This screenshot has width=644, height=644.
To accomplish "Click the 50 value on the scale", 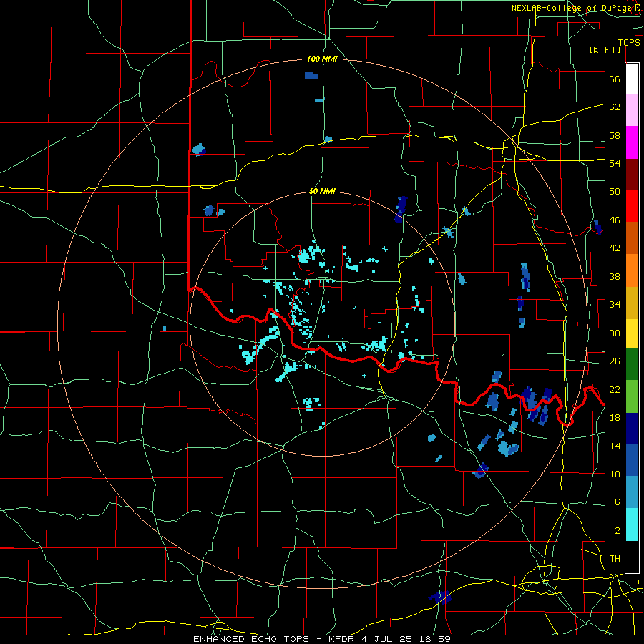I will tap(615, 191).
